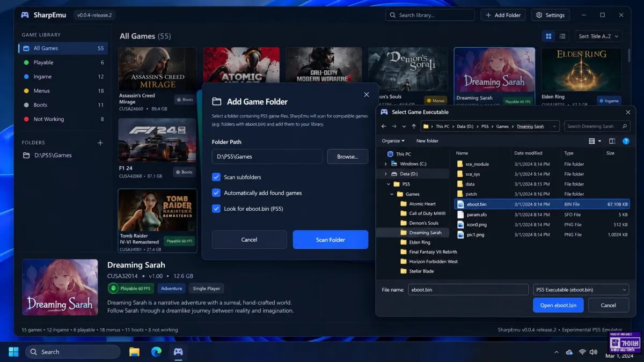Viewport: 644px width, 362px height.
Task: Open file dialog help icon
Action: point(626,141)
